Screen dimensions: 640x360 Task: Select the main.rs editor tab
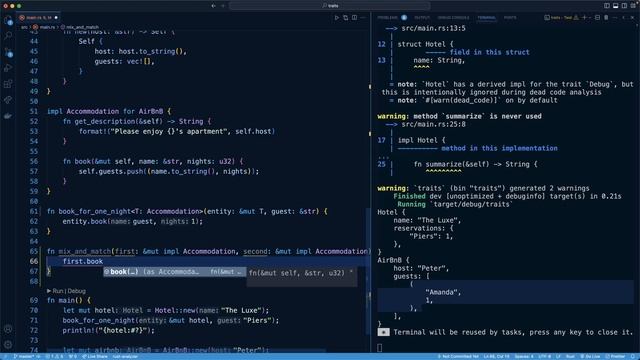click(x=39, y=18)
